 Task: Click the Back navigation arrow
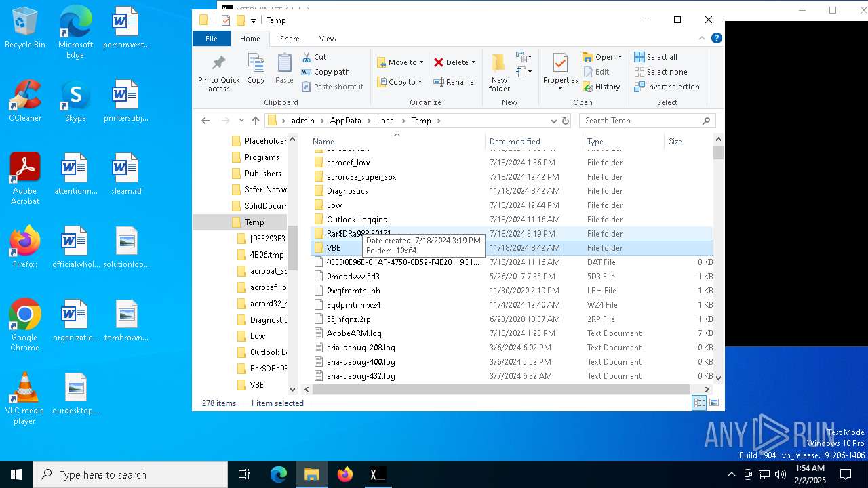click(205, 121)
